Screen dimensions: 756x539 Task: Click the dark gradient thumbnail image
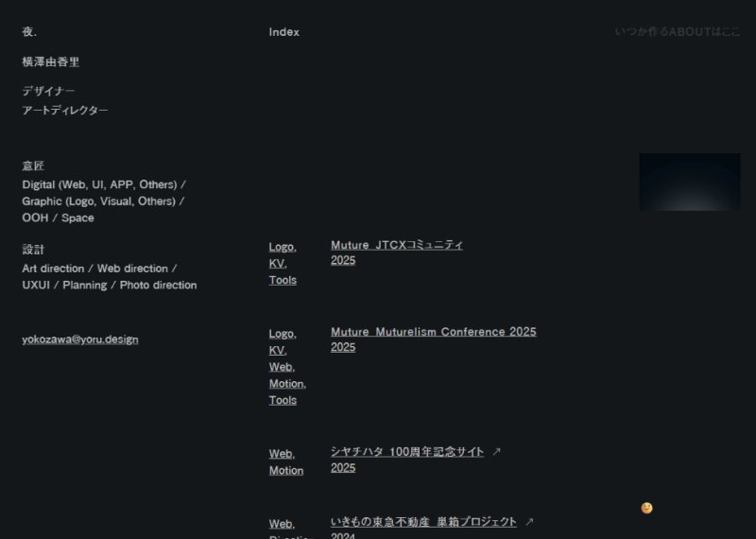(x=689, y=182)
